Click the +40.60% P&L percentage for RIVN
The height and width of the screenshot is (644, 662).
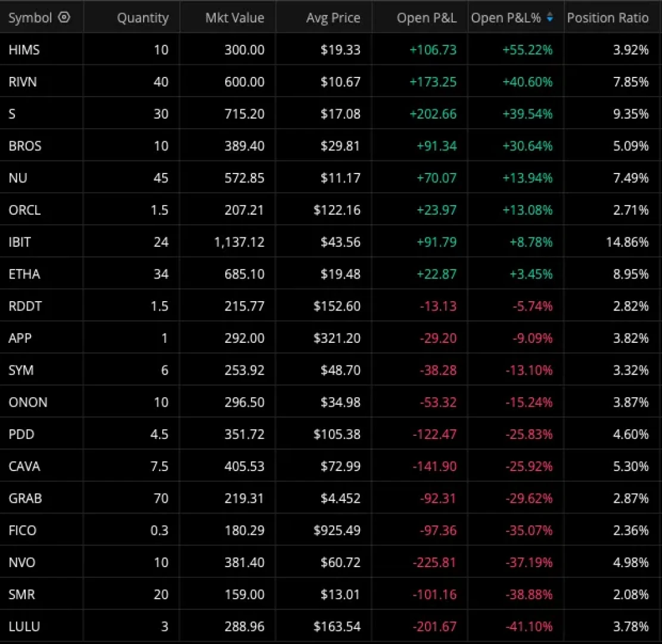(527, 82)
